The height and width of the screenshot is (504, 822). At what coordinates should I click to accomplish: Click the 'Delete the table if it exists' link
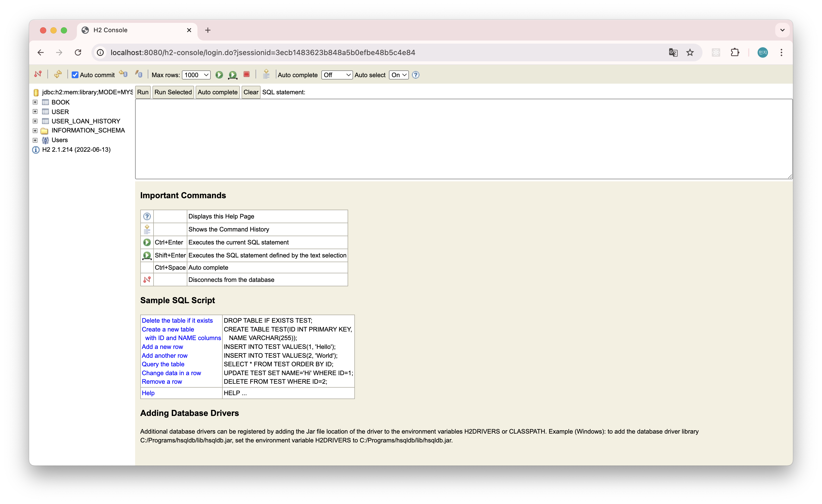[x=177, y=321]
